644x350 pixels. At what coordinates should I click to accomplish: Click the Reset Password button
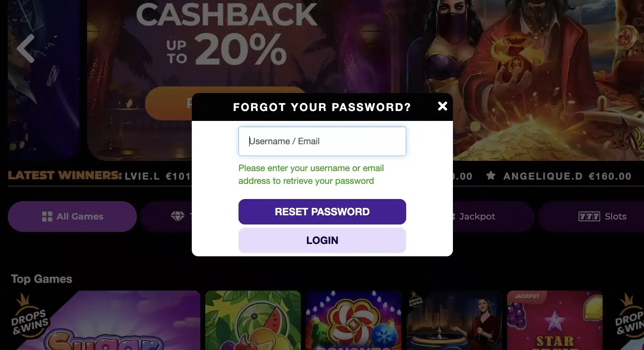click(322, 211)
